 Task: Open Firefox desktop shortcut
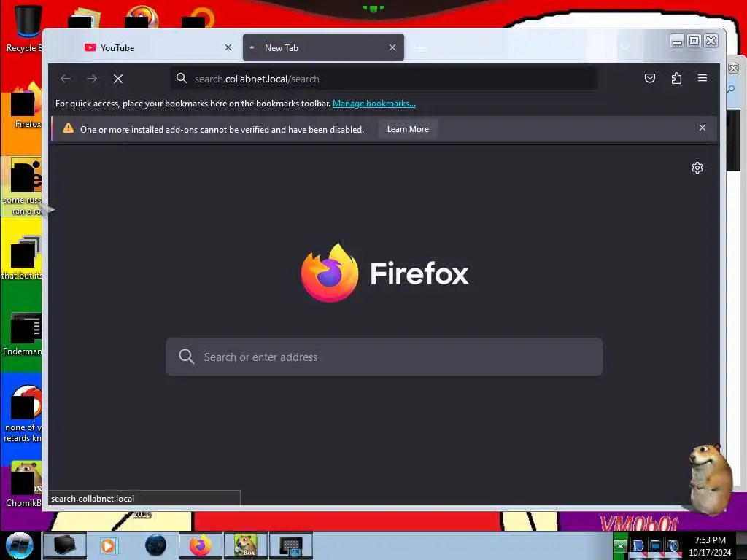(x=26, y=106)
